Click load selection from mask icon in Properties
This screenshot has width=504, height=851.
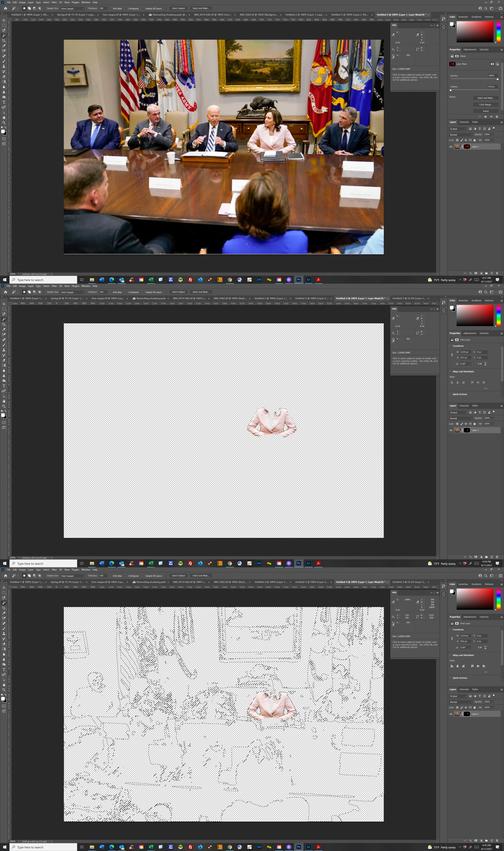480,116
